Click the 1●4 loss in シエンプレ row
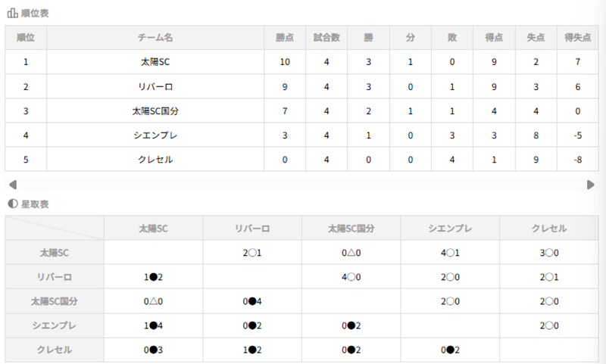Image resolution: width=606 pixels, height=364 pixels. point(153,325)
